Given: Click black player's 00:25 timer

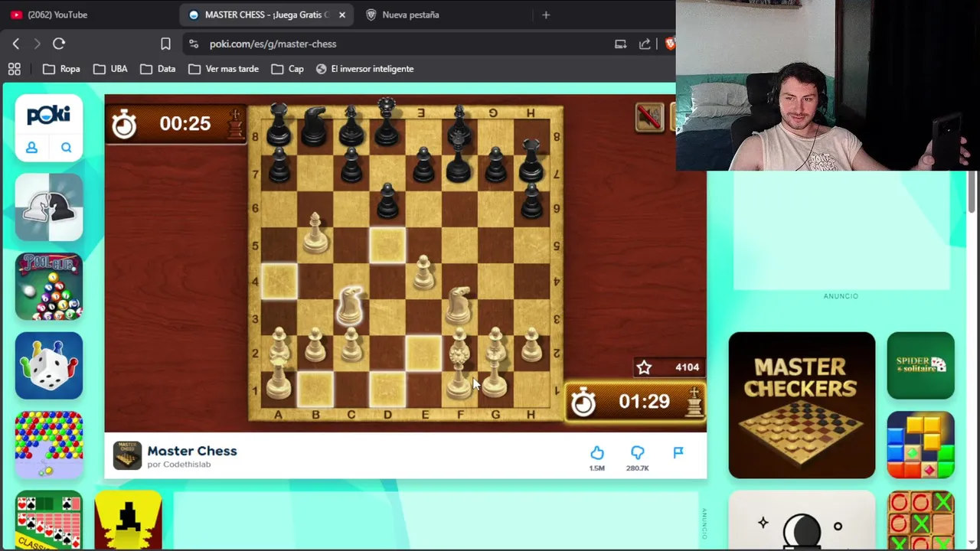Looking at the screenshot, I should [175, 123].
